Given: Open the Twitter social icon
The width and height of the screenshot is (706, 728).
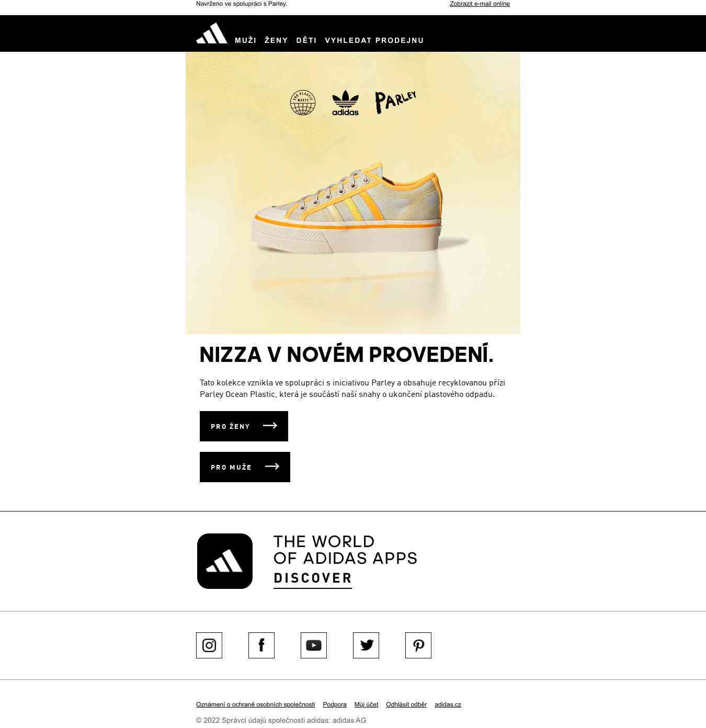Looking at the screenshot, I should point(366,645).
